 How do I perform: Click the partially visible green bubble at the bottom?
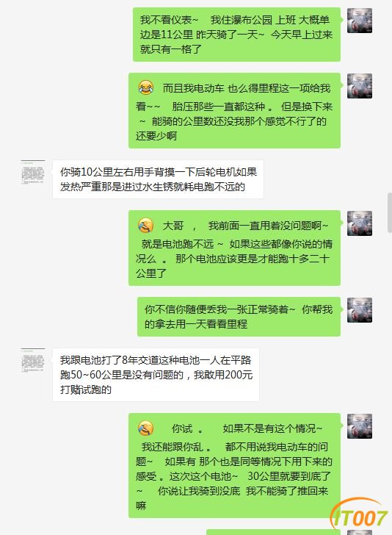273,532
